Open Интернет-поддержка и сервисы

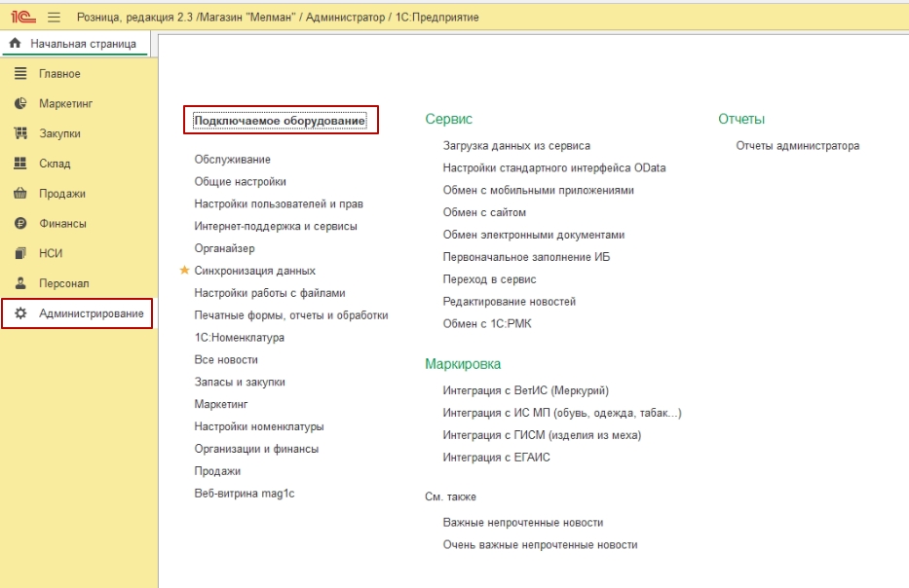click(276, 226)
